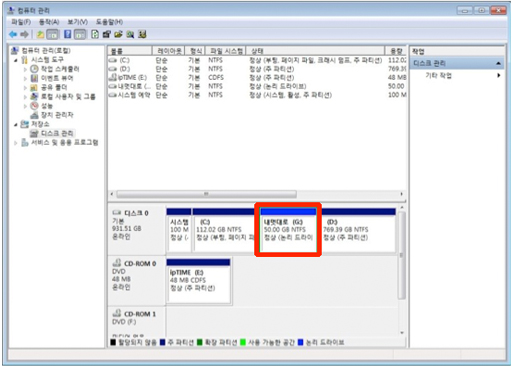Screen dimensions: 514x366
Task: Sort by the 파일 시스템 column header
Action: point(225,51)
